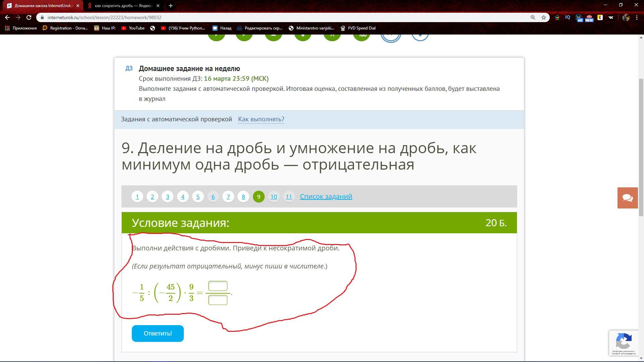
Task: Open the VK browser extension
Action: pyautogui.click(x=611, y=17)
